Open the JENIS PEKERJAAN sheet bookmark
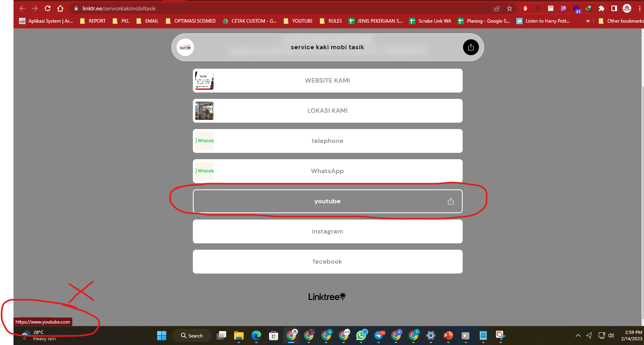The height and width of the screenshot is (345, 644). point(376,21)
